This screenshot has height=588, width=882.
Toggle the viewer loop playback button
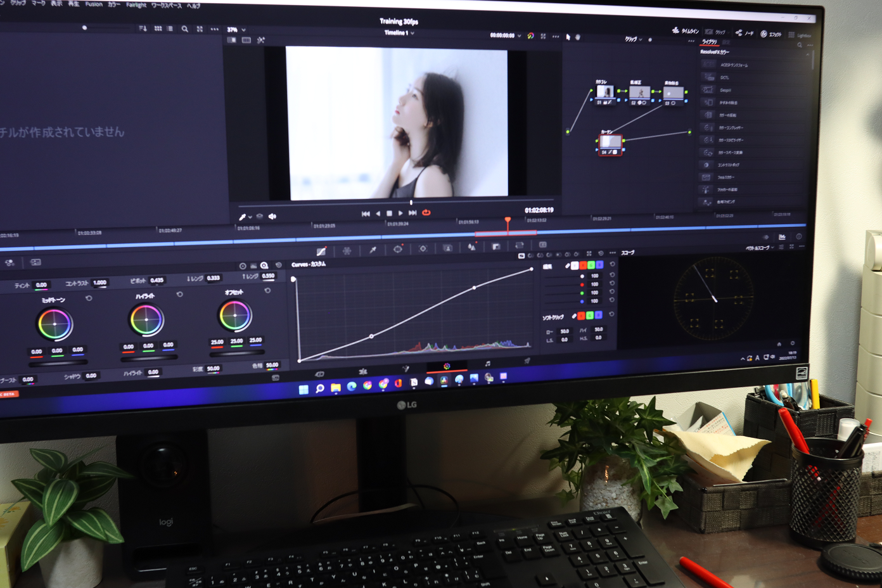pos(426,212)
